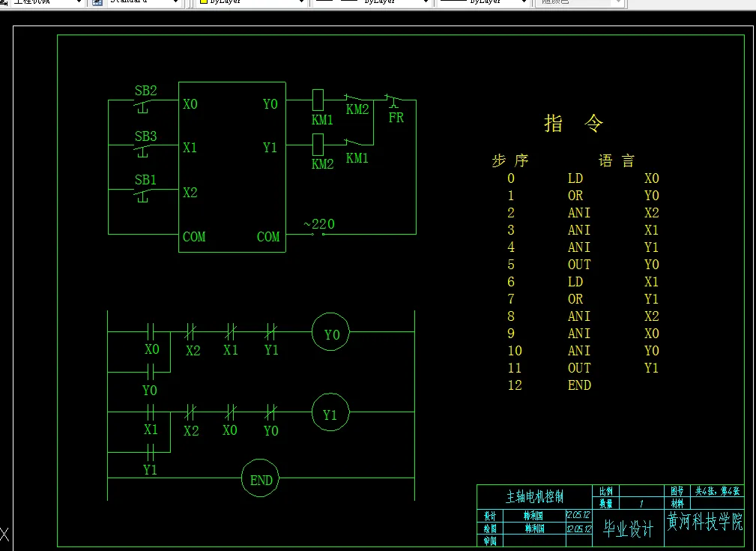Image resolution: width=756 pixels, height=551 pixels.
Task: Click the 审图 label in title block
Action: pos(490,541)
